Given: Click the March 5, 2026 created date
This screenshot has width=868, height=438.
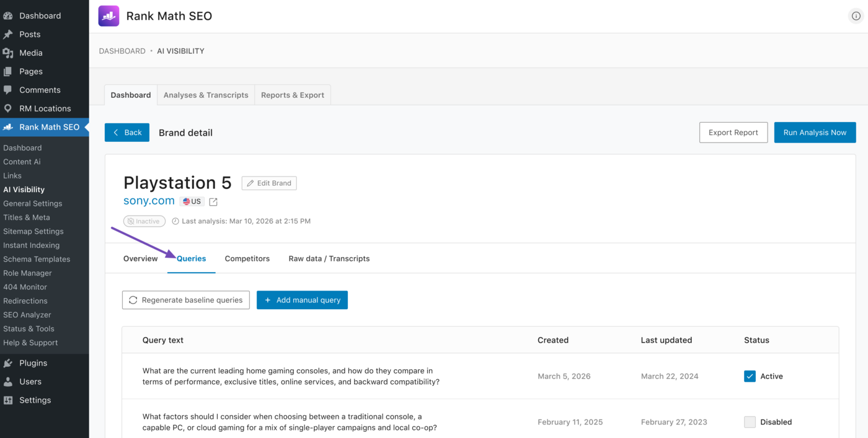Looking at the screenshot, I should pos(564,376).
